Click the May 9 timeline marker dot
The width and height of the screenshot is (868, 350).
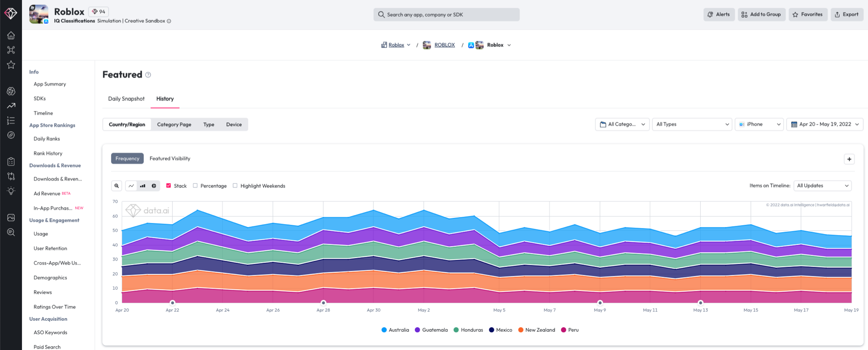point(600,302)
